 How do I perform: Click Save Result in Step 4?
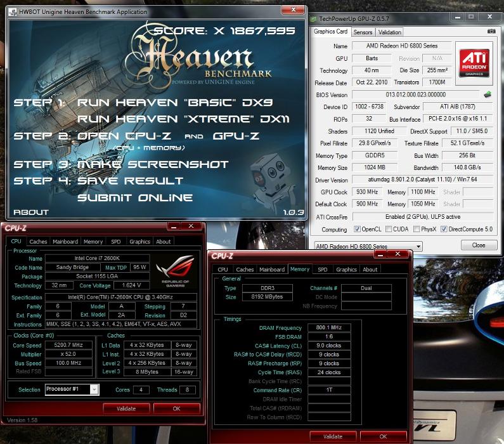[130, 181]
